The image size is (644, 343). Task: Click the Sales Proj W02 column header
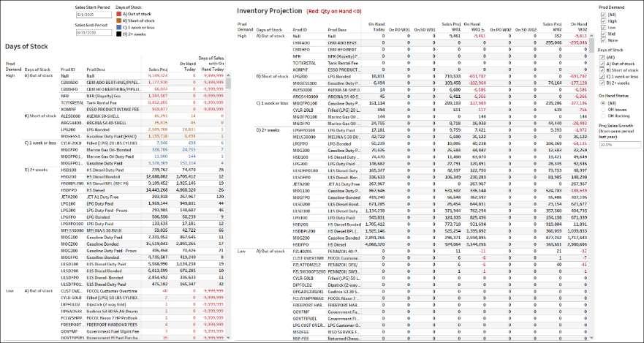pyautogui.click(x=553, y=27)
